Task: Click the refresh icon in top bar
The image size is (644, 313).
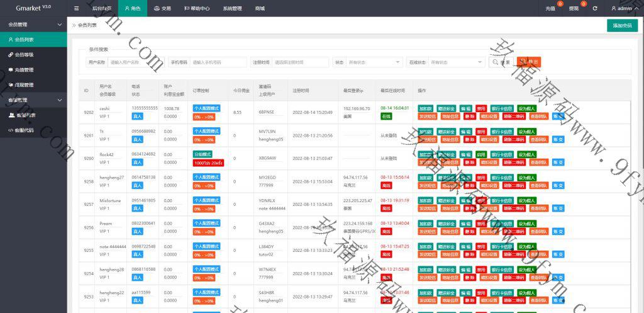Action: pyautogui.click(x=594, y=8)
